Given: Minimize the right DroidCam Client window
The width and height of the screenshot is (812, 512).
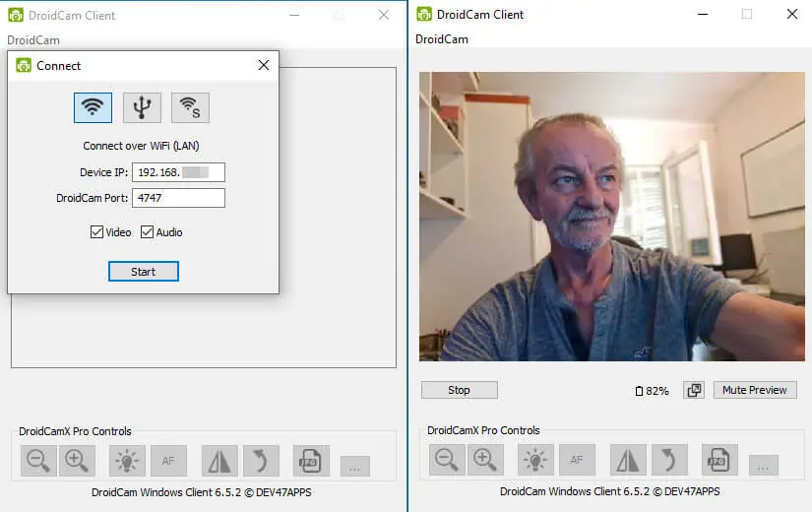Looking at the screenshot, I should point(702,14).
